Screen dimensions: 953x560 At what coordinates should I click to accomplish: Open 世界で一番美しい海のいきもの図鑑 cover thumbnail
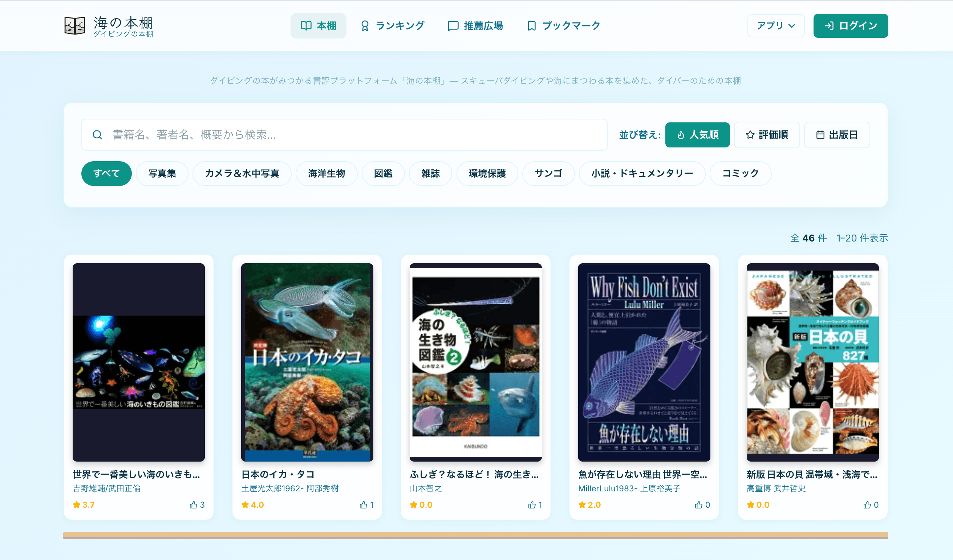[138, 362]
